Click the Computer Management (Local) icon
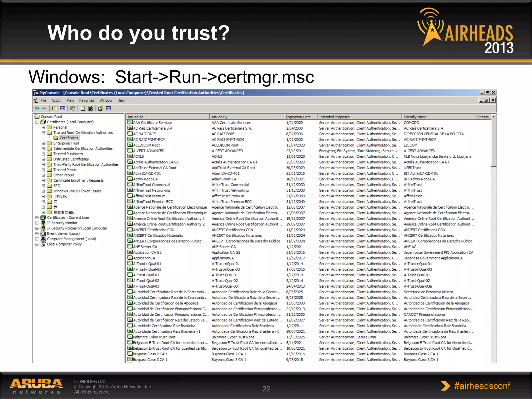Screen dimensions: 532x399 click(43, 239)
